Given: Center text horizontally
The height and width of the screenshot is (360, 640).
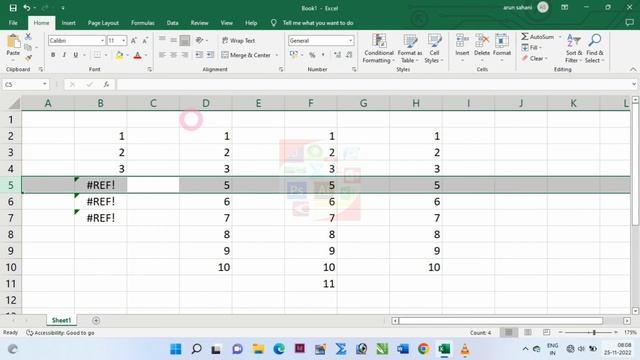Looking at the screenshot, I should coord(173,55).
